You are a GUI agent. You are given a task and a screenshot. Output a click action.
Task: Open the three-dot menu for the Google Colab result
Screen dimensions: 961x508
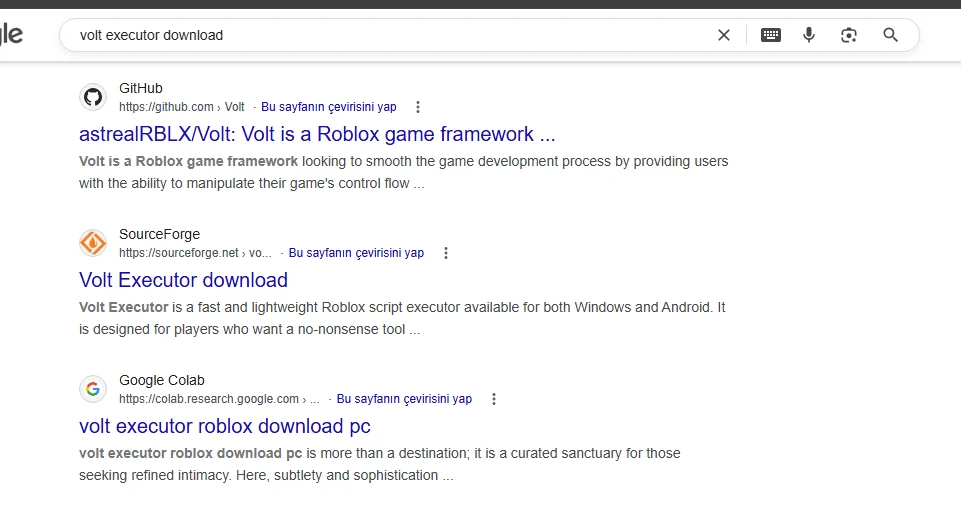click(x=494, y=399)
